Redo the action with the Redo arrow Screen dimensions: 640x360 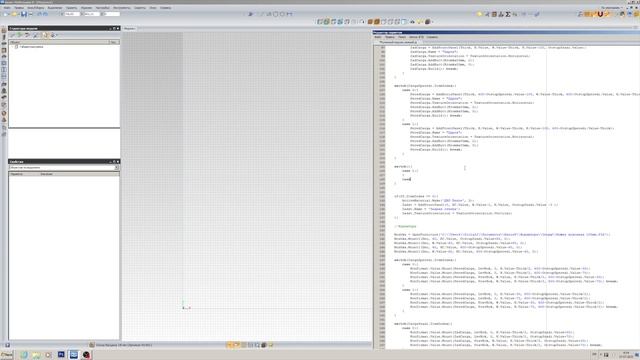45,14
